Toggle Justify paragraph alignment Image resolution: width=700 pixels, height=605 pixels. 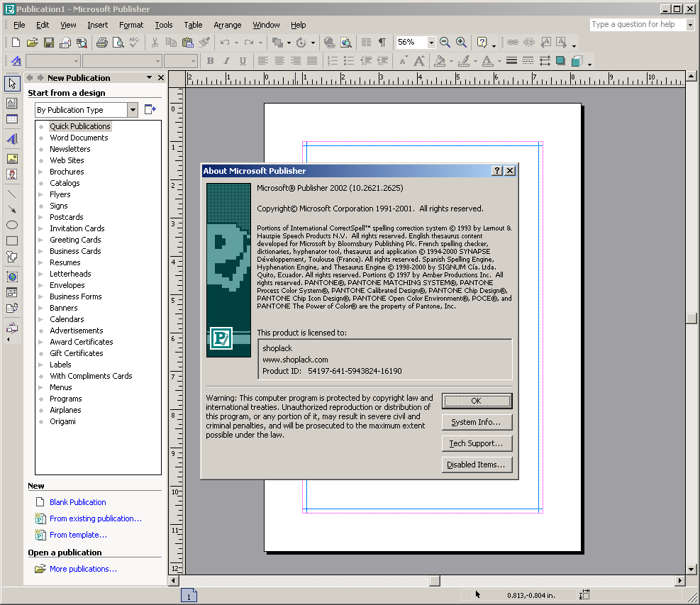pos(312,61)
